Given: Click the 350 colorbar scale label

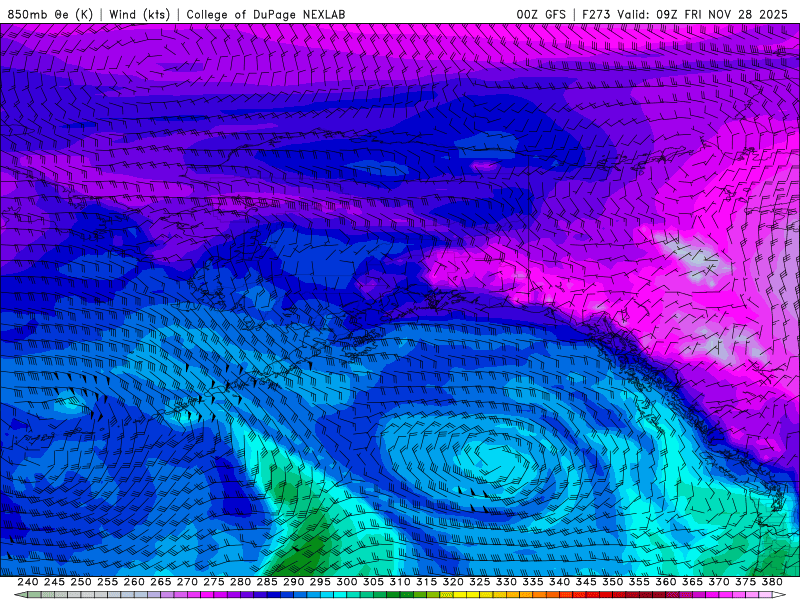Looking at the screenshot, I should point(613,582).
